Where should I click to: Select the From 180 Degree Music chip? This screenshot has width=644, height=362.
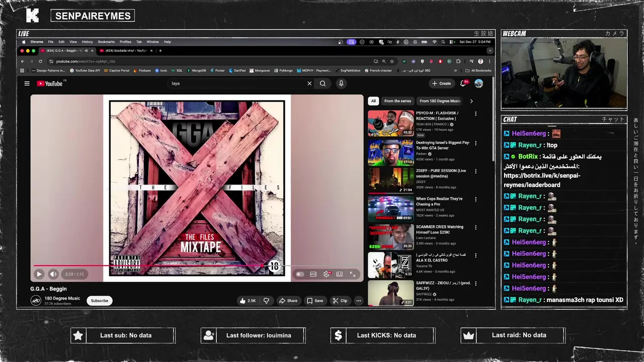(x=440, y=101)
